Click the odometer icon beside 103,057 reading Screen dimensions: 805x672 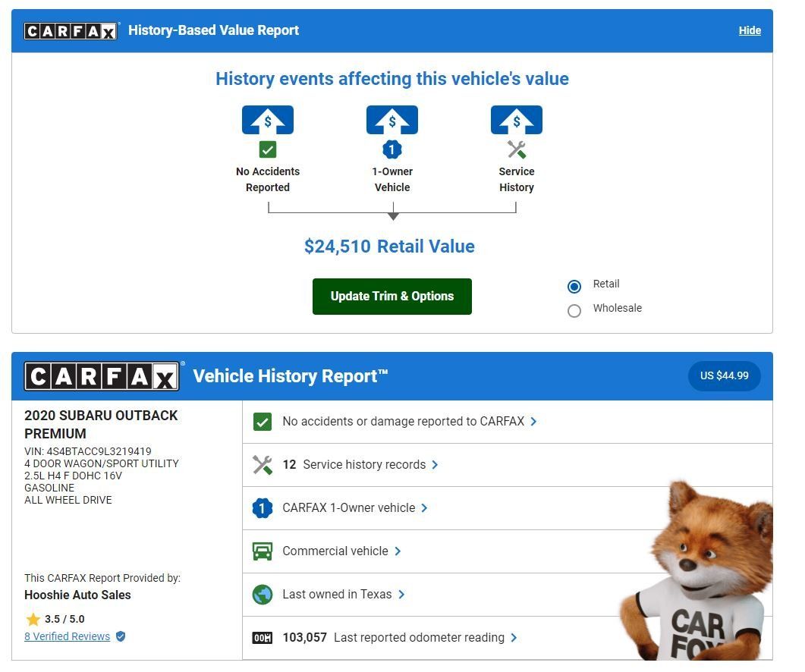point(263,638)
